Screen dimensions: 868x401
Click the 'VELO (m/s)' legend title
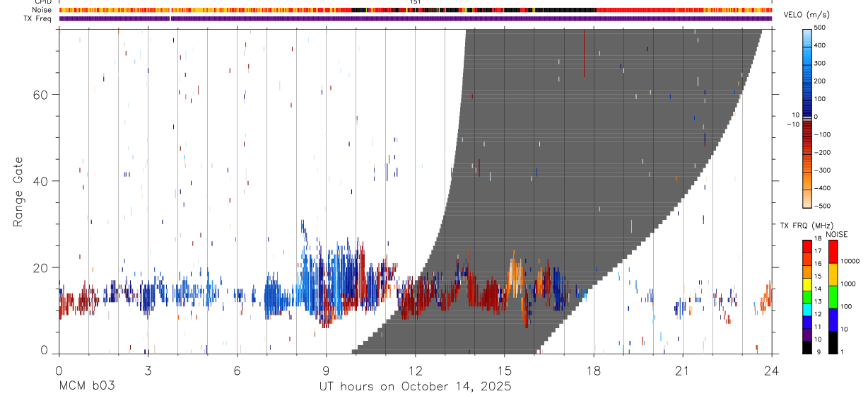coord(807,16)
